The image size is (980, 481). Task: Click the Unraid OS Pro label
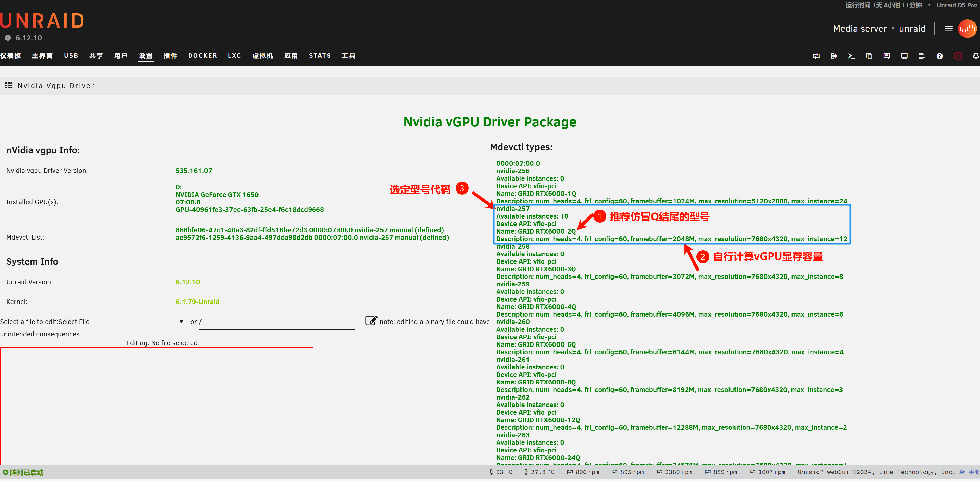(x=956, y=5)
